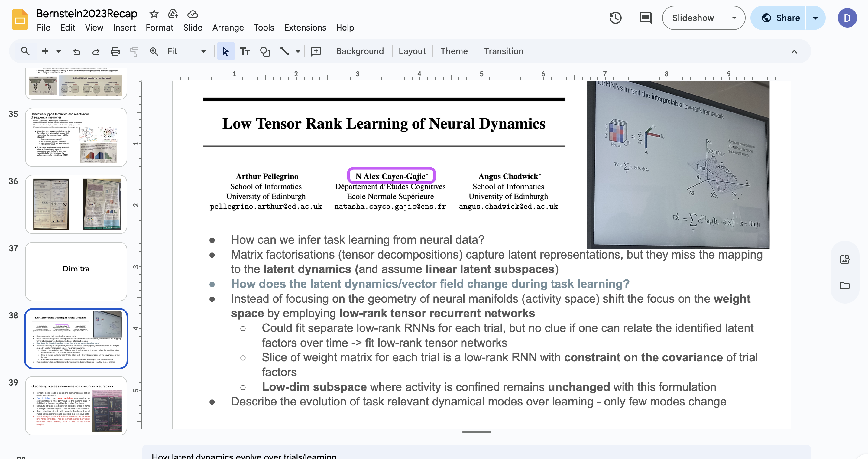Open the Extensions menu
The image size is (868, 459).
305,28
